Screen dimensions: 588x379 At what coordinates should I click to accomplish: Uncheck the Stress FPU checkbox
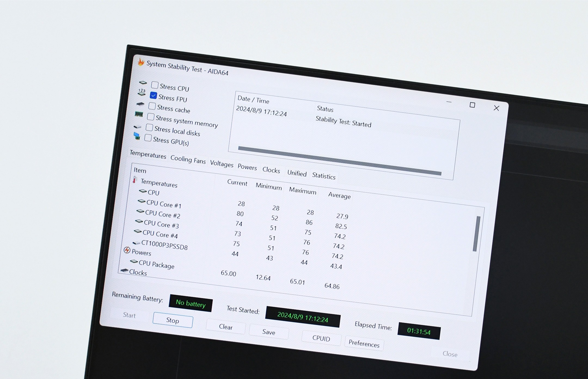153,95
